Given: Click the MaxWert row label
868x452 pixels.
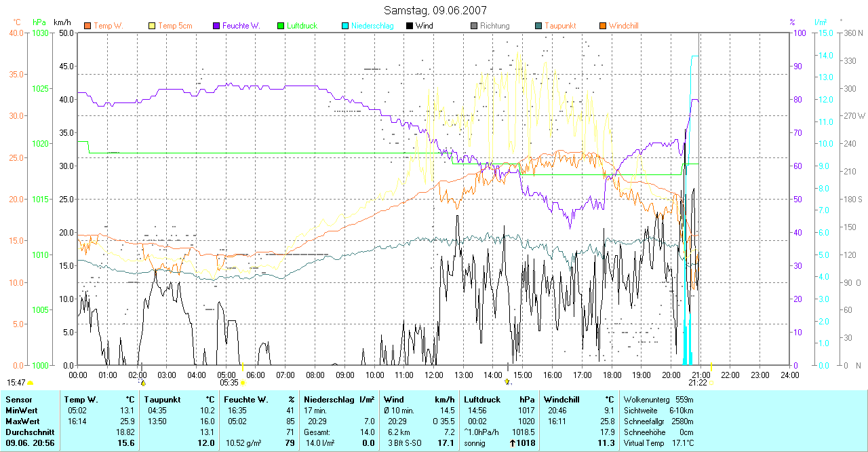Looking at the screenshot, I should click(20, 421).
